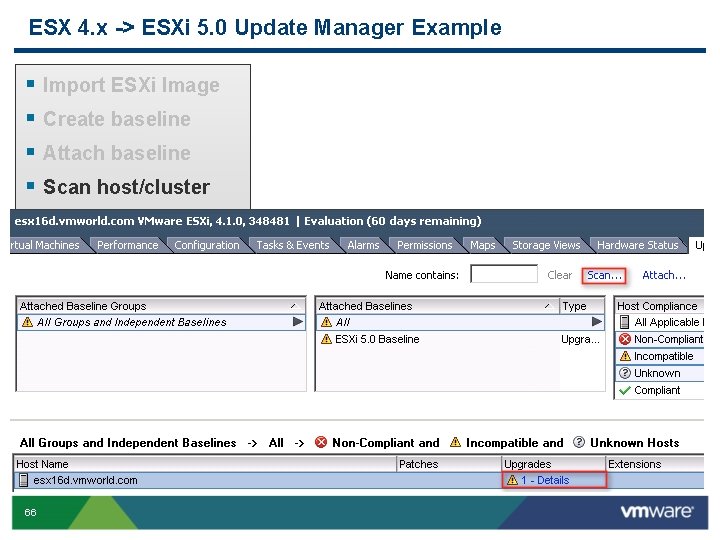This screenshot has width=720, height=540.
Task: Switch to the Configuration tab
Action: tap(207, 245)
